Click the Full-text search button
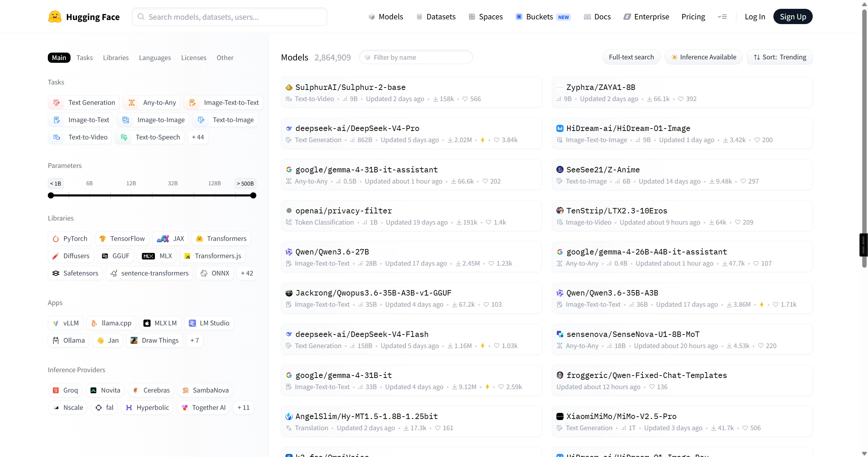 point(631,57)
